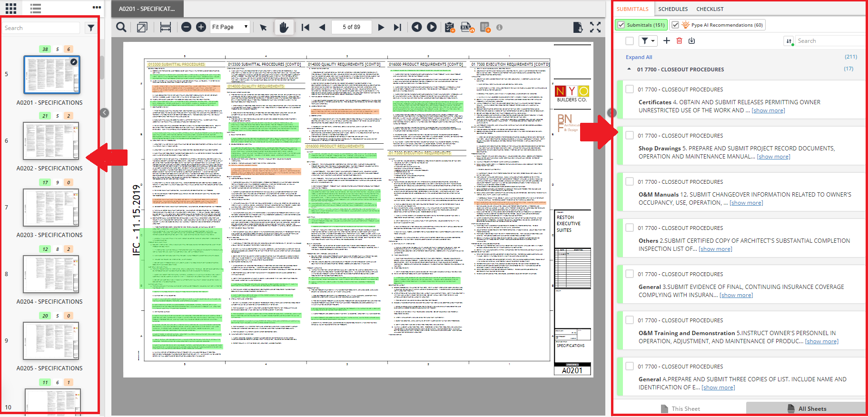Toggle the Submittals (151) checkbox
The height and width of the screenshot is (417, 868).
tap(621, 25)
